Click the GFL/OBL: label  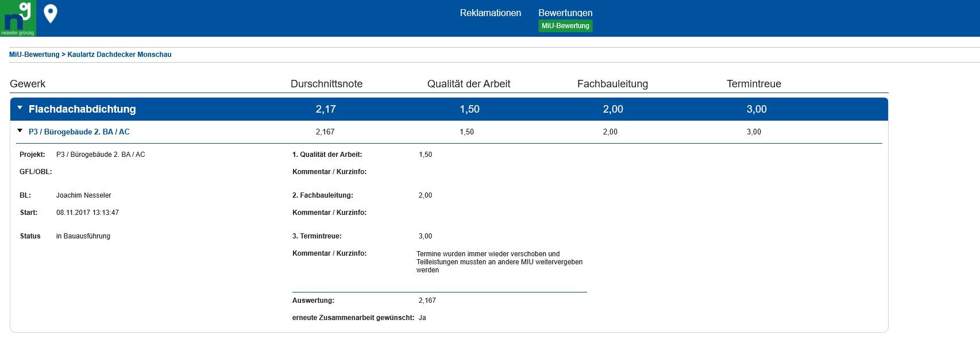coord(36,172)
